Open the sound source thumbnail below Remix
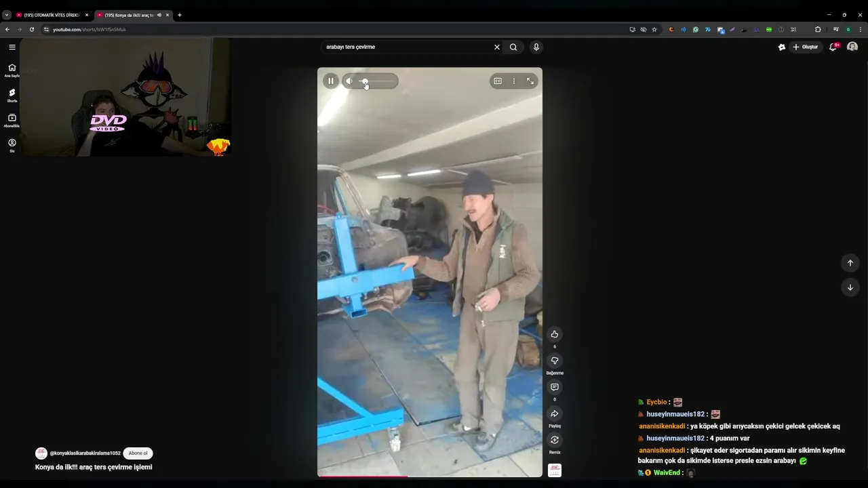 [555, 470]
